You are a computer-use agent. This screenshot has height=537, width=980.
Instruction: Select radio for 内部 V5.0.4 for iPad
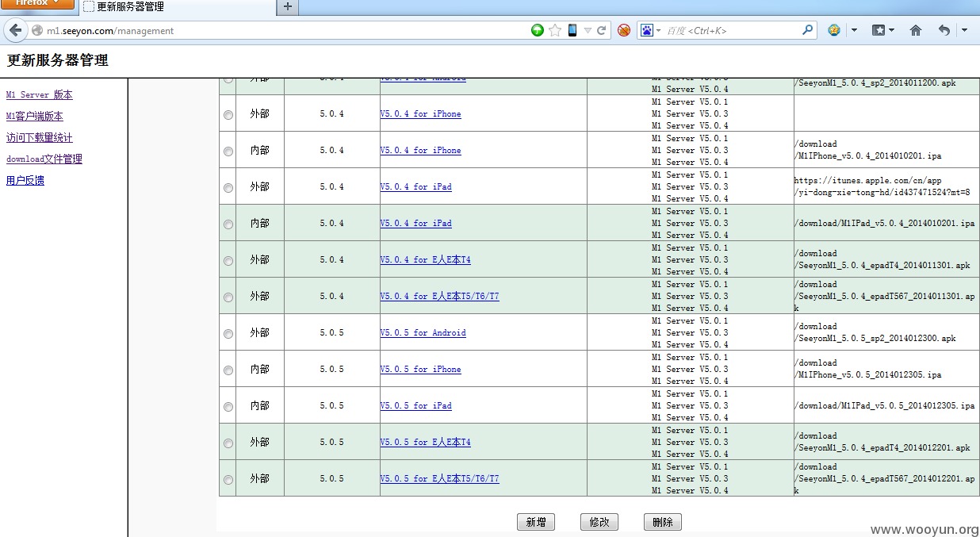tap(228, 224)
